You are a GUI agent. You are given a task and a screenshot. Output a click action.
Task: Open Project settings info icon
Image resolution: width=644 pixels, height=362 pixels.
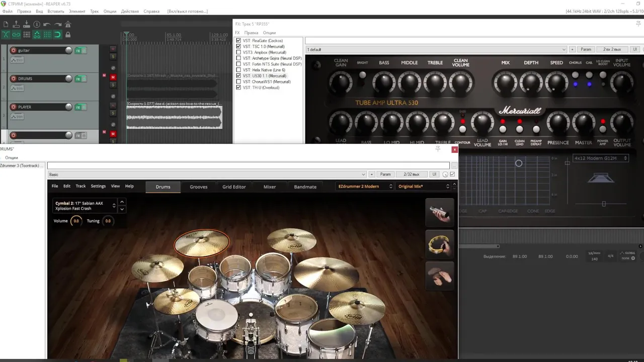pos(37,24)
